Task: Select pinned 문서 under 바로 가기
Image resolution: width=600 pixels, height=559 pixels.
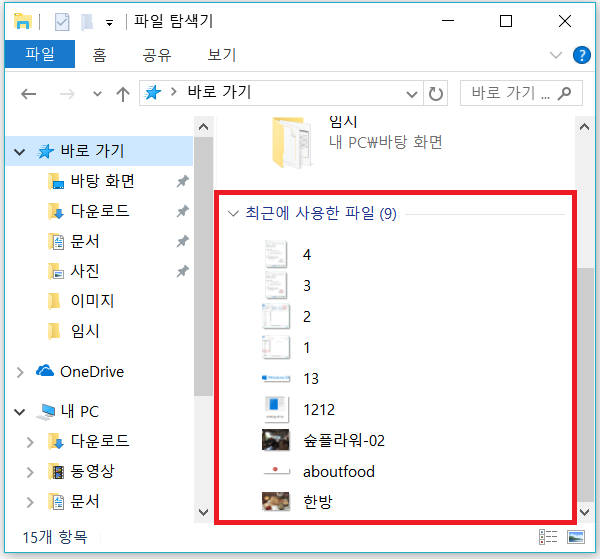Action: point(85,241)
